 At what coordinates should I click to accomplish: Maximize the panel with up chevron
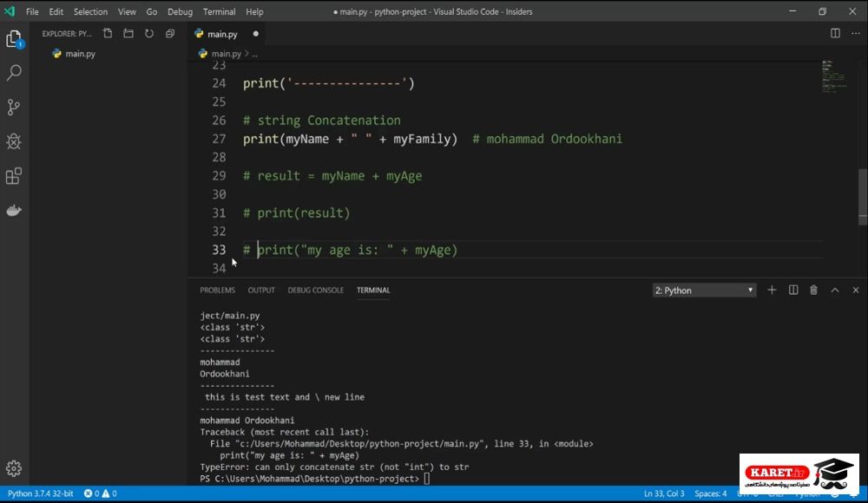[x=835, y=290]
